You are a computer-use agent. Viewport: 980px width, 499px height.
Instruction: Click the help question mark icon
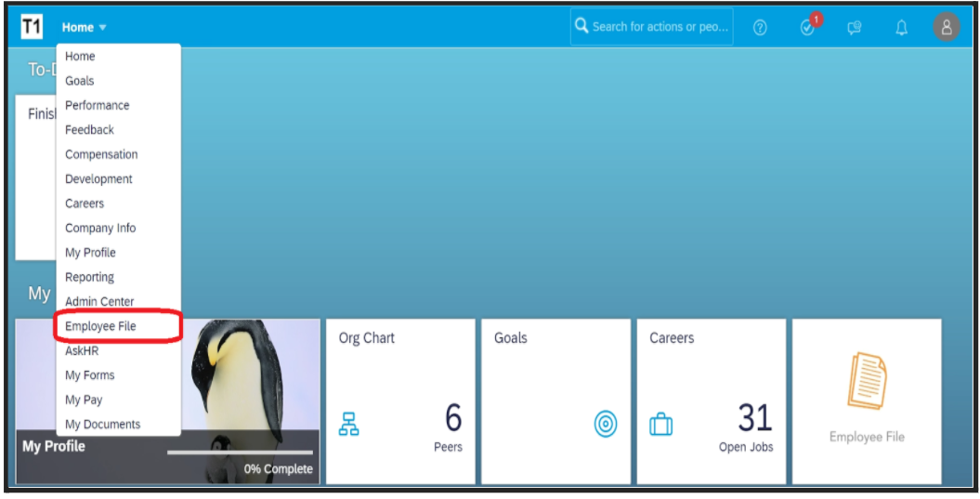(x=760, y=28)
